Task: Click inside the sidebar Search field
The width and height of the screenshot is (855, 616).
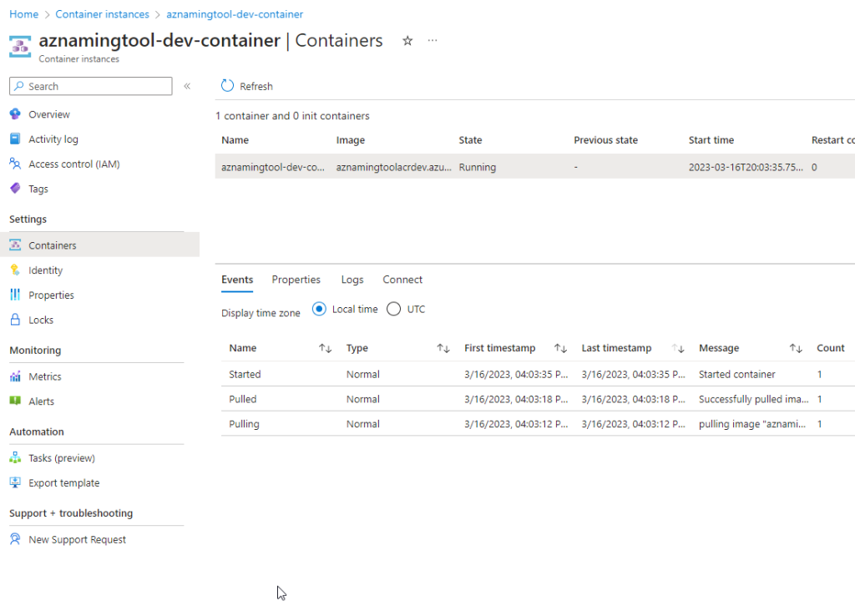Action: click(x=90, y=86)
